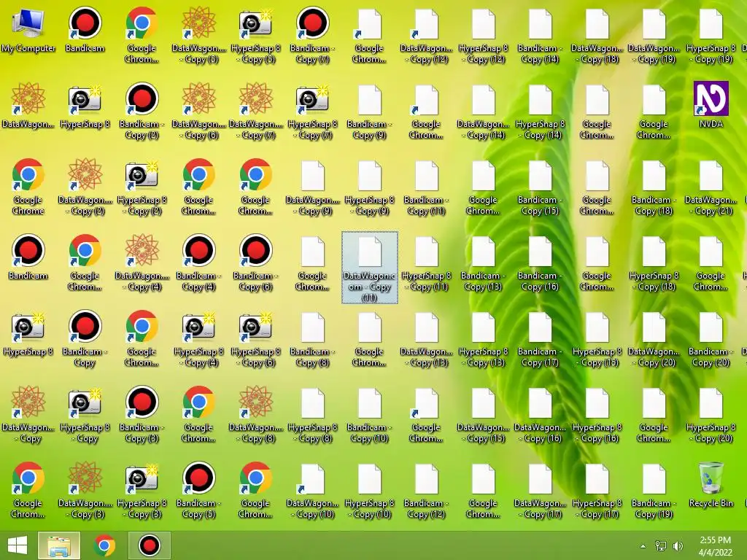
Task: Open Google Chrome from the taskbar
Action: point(104,545)
